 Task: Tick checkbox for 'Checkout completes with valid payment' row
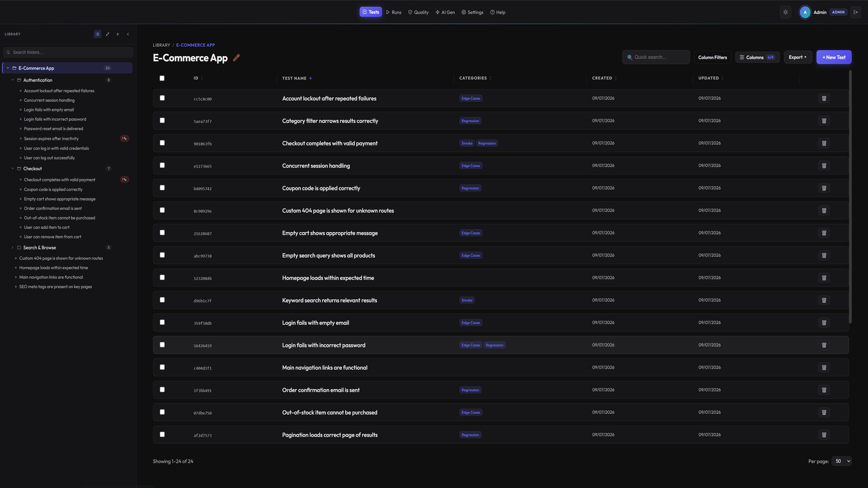pyautogui.click(x=162, y=143)
